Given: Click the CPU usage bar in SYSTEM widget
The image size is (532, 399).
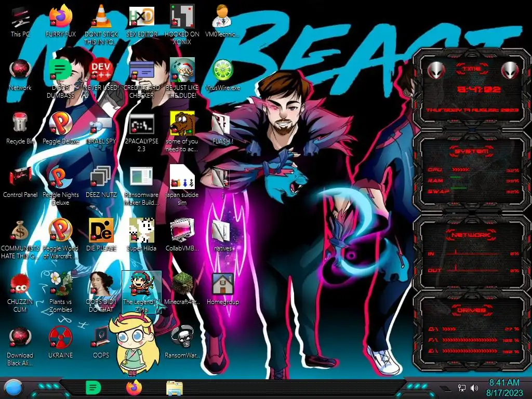Looking at the screenshot, I should tap(461, 169).
